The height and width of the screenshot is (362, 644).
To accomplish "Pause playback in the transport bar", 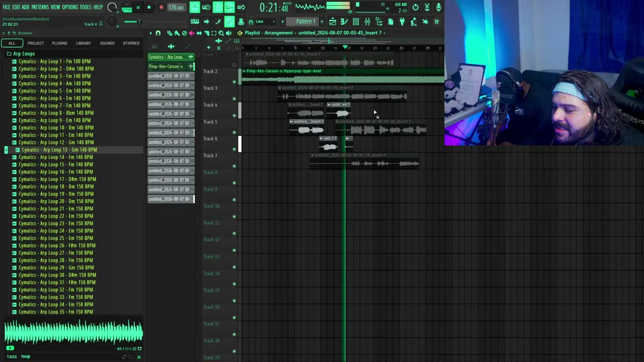I will 138,8.
